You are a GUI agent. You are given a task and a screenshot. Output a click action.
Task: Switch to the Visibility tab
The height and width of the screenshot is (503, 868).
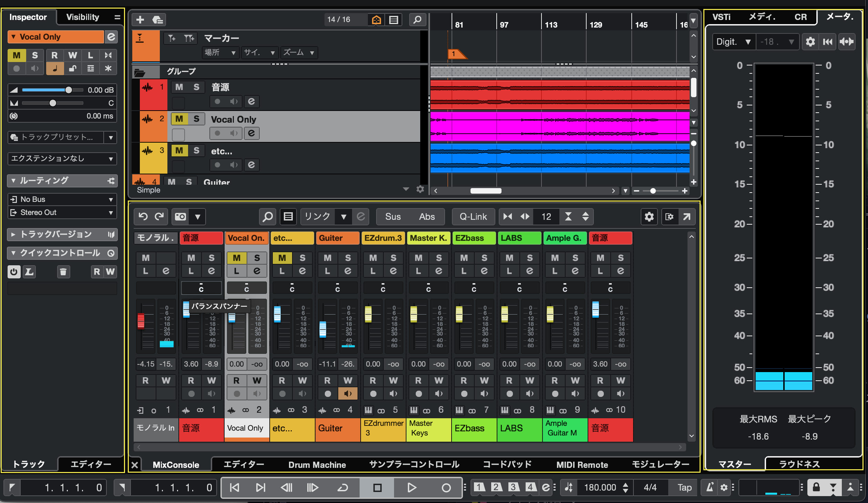83,17
